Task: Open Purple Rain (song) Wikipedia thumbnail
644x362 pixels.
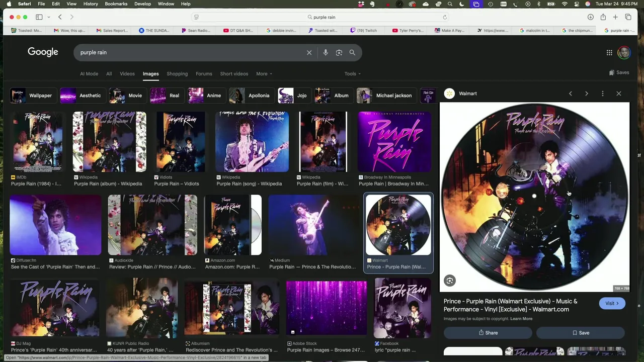Action: (252, 142)
